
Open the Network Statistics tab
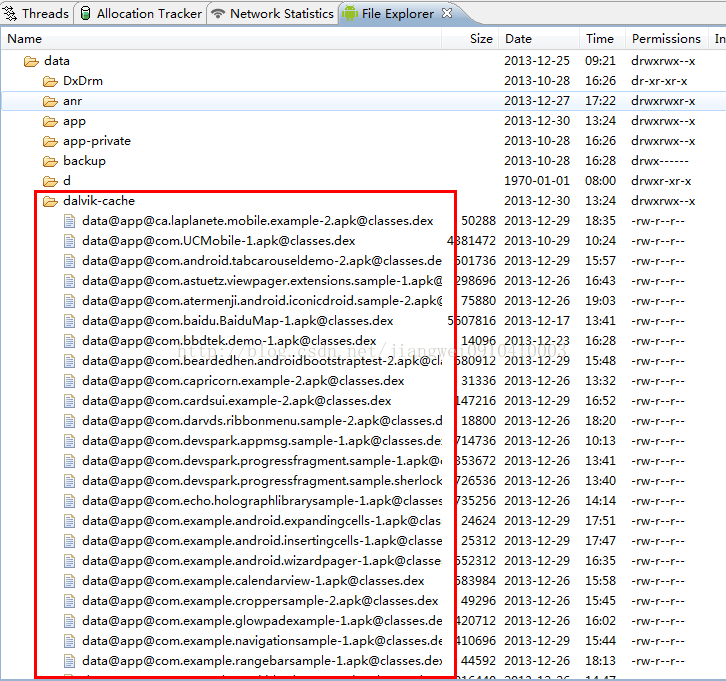pos(273,13)
